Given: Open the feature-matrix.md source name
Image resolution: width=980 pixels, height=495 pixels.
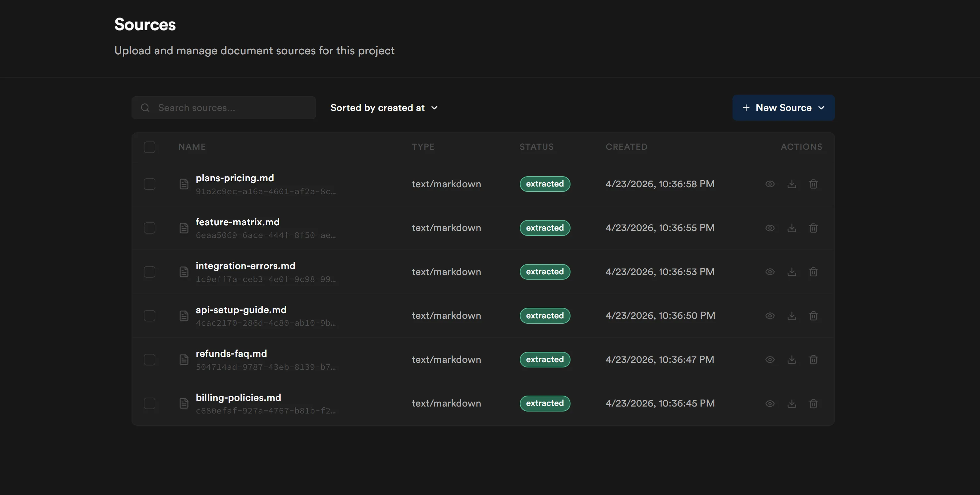Looking at the screenshot, I should [238, 222].
